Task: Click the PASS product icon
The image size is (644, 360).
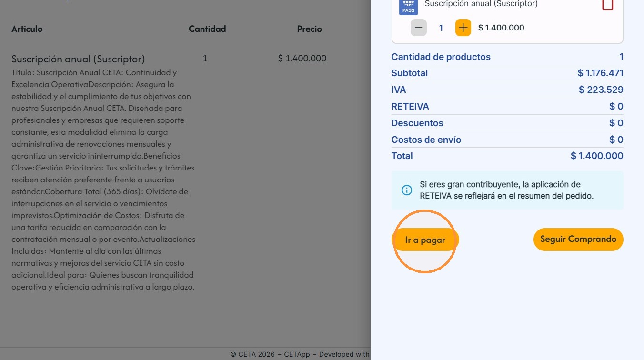Action: 408,6
